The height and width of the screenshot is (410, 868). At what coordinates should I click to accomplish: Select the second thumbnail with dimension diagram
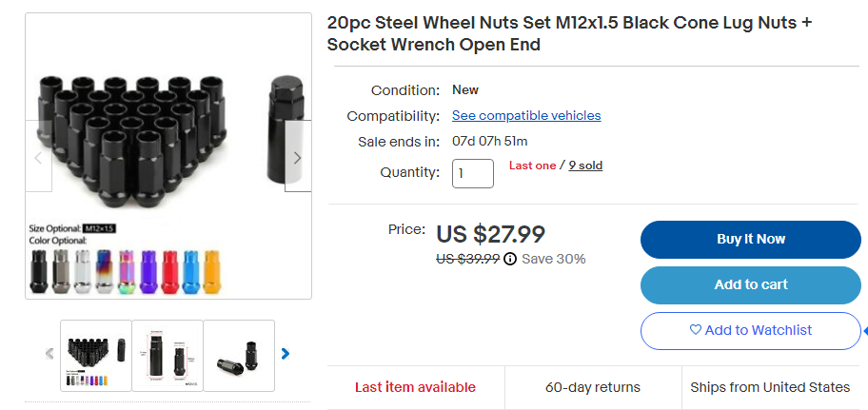168,355
